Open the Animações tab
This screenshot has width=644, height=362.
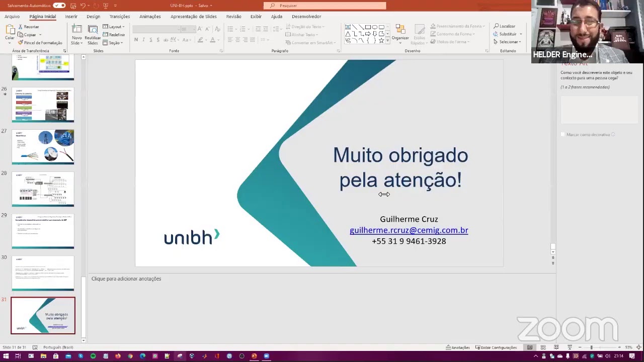tap(150, 17)
